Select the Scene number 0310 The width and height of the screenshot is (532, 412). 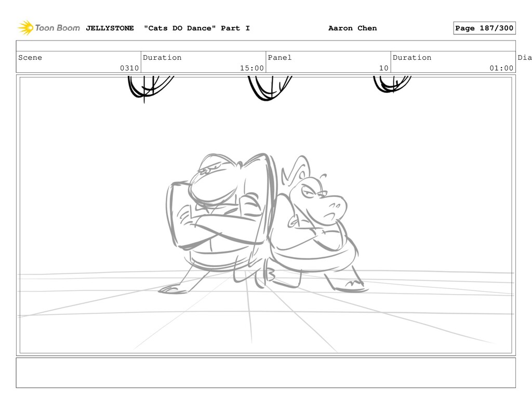(129, 68)
